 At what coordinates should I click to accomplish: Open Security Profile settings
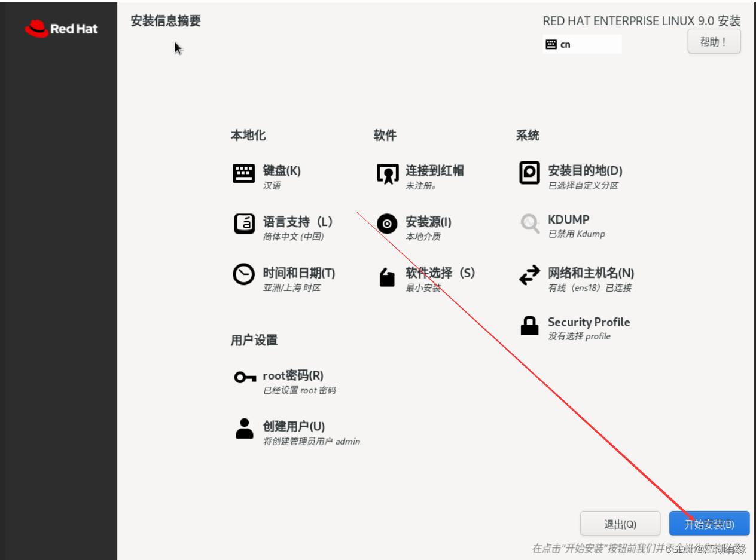point(589,322)
